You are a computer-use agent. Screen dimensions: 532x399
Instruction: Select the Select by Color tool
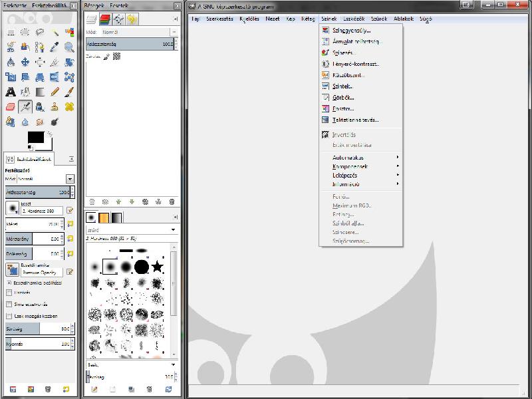(x=69, y=33)
